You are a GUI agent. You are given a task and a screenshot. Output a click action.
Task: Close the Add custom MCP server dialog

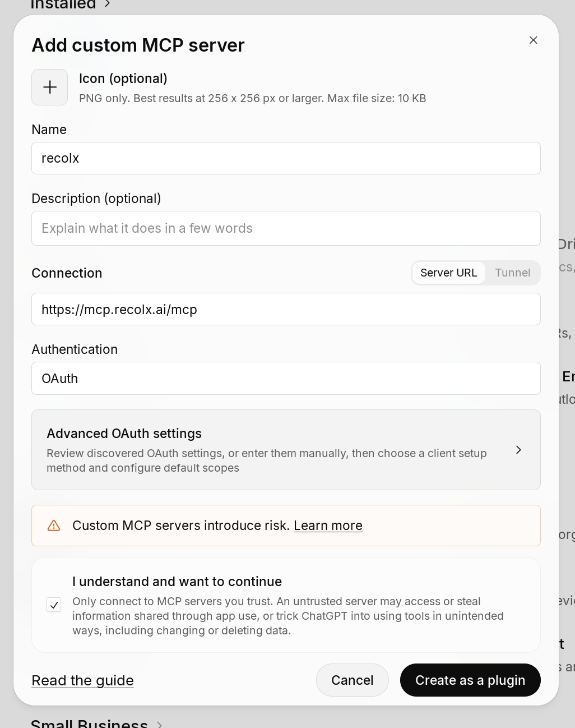(x=534, y=40)
